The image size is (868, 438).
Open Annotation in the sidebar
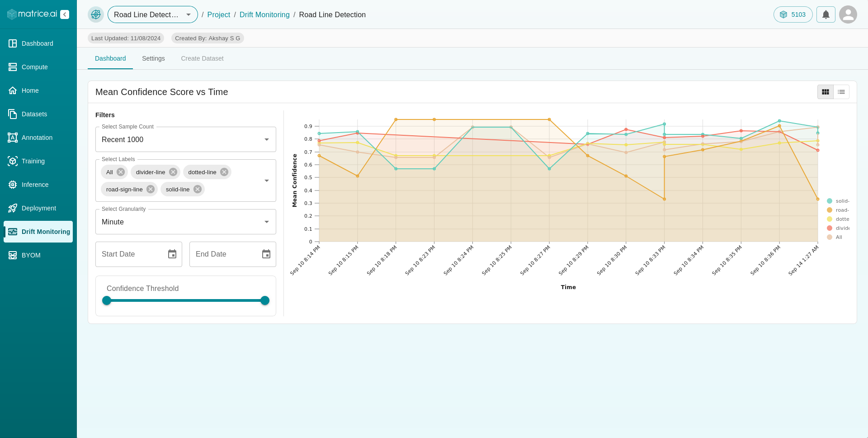point(38,138)
